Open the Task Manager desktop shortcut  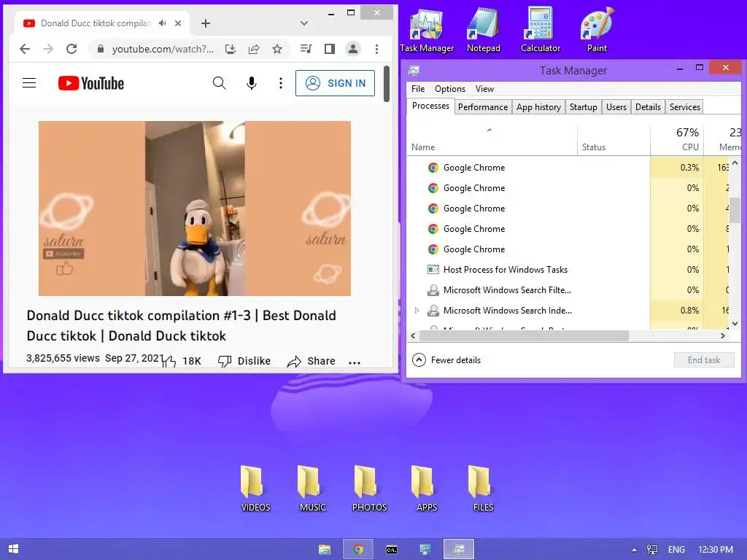point(427,29)
